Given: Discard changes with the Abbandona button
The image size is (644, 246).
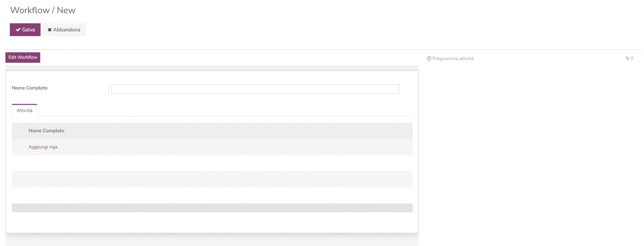Looking at the screenshot, I should (64, 30).
